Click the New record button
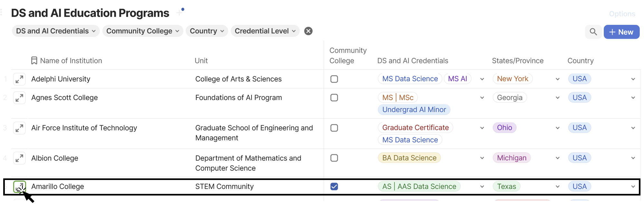The height and width of the screenshot is (210, 644). click(621, 32)
